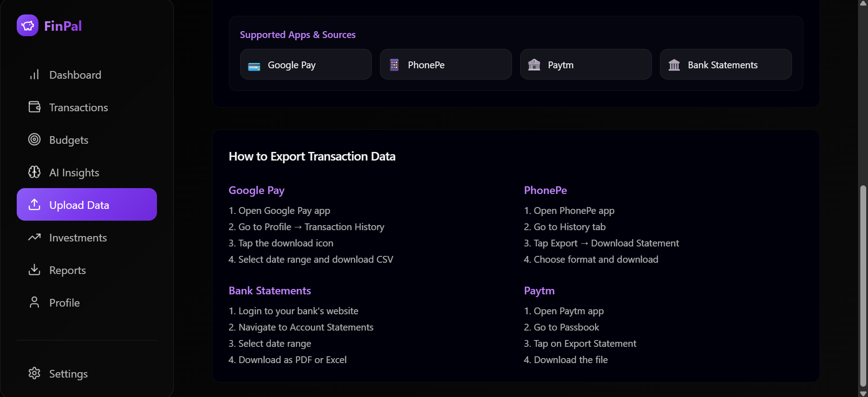Click the Transactions wallet icon
Viewport: 868px width, 397px height.
click(x=34, y=107)
